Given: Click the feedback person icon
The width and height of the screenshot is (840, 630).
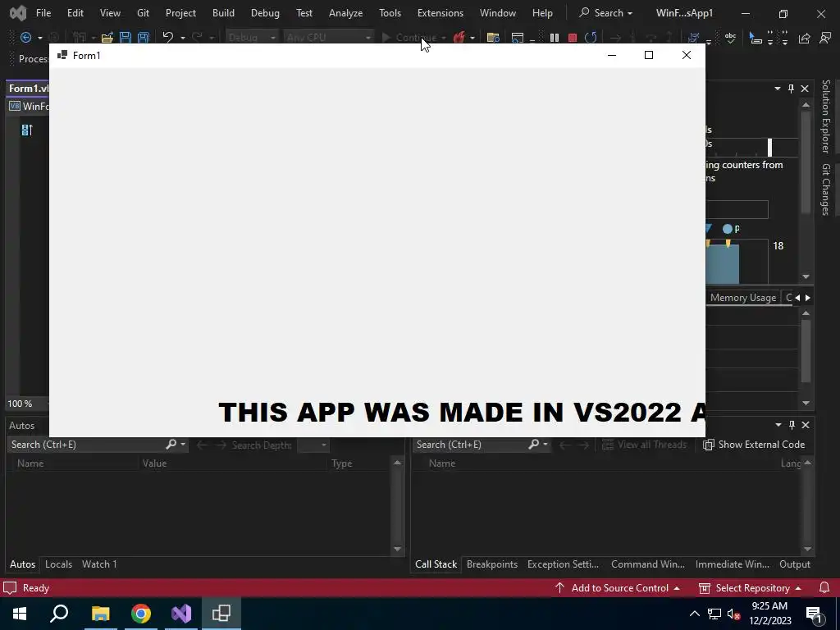Looking at the screenshot, I should 825,38.
